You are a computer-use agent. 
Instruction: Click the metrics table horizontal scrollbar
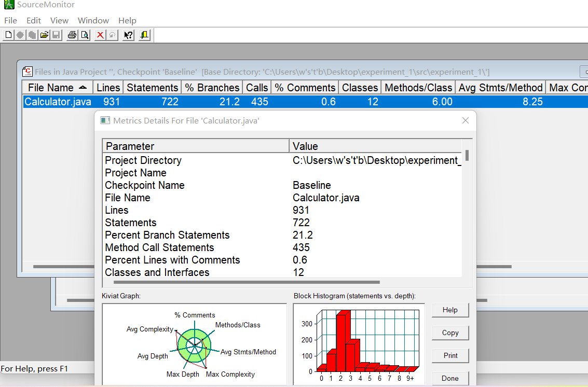coord(282,282)
